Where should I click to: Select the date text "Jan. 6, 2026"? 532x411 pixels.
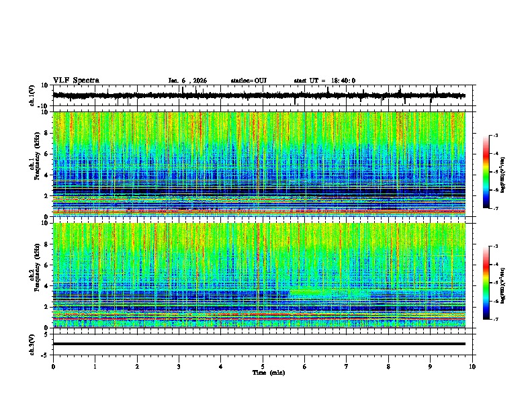(x=187, y=81)
